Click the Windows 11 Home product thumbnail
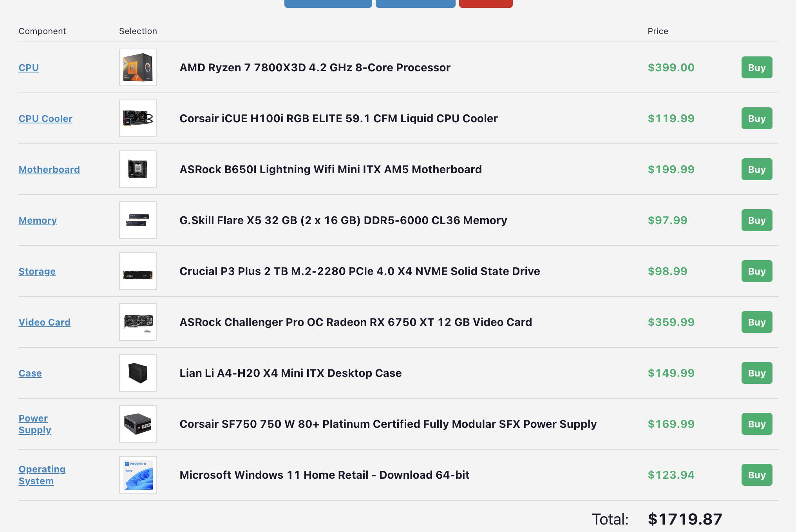Image resolution: width=796 pixels, height=532 pixels. [138, 475]
